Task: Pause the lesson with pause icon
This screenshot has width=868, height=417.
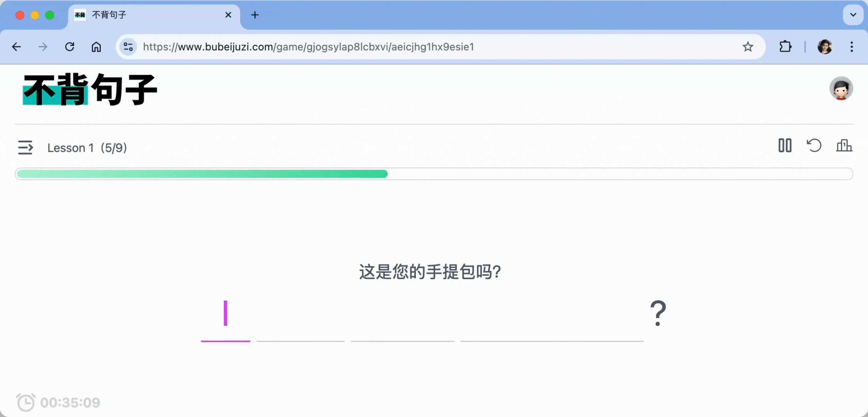Action: [785, 146]
